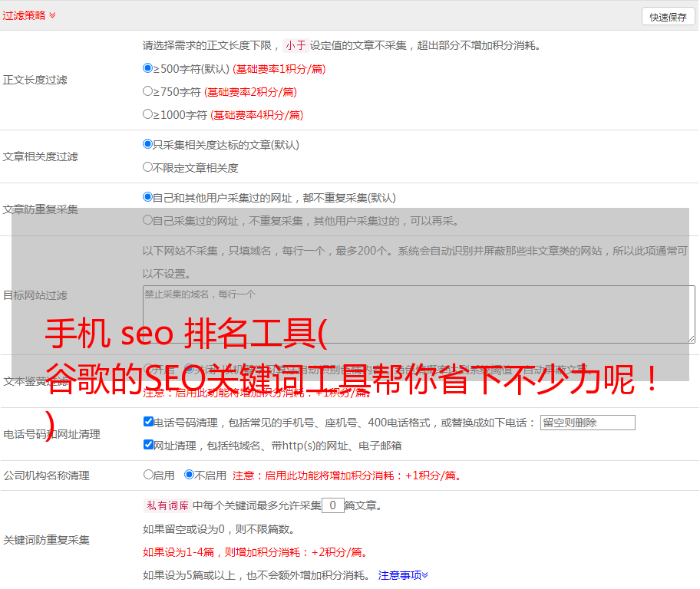Image resolution: width=700 pixels, height=589 pixels.
Task: Select 自己和其他用户采集过的网址 radio option
Action: click(x=148, y=197)
